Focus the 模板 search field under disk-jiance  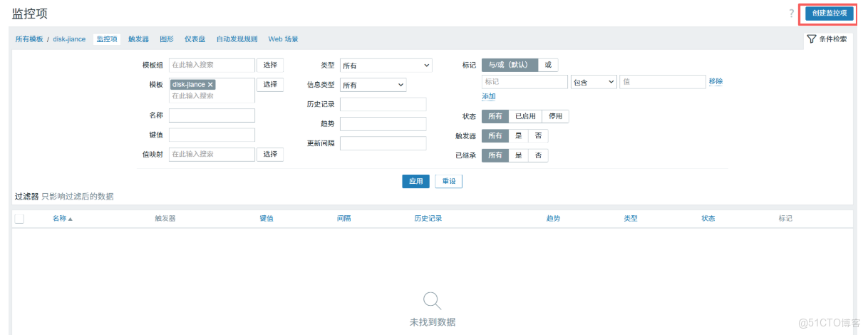point(212,96)
